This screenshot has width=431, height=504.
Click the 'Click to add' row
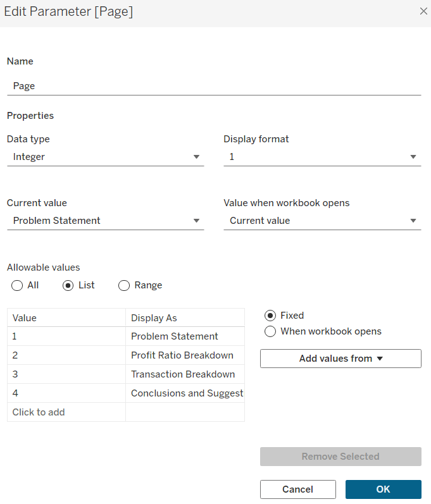66,412
